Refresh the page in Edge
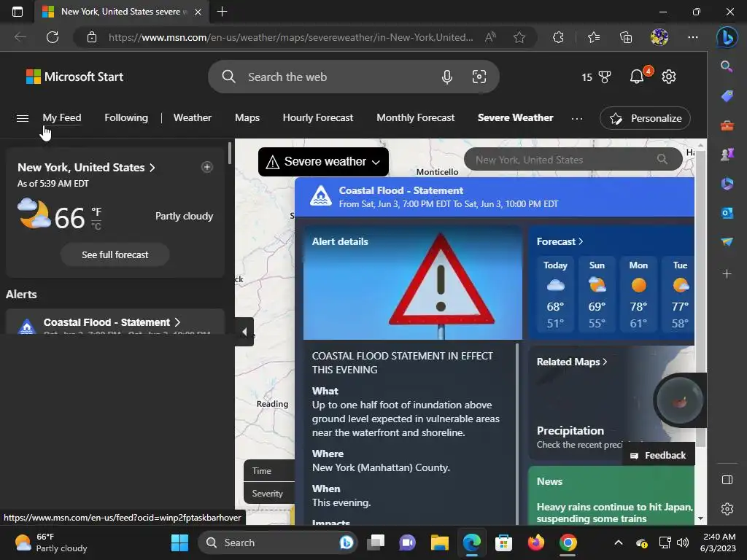Screen dimensions: 747x560 pos(53,37)
